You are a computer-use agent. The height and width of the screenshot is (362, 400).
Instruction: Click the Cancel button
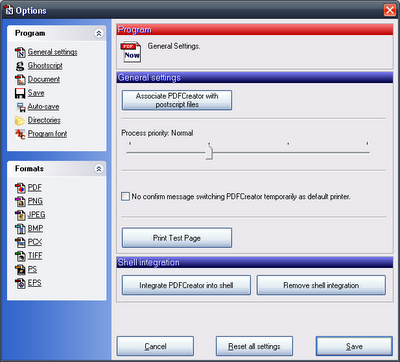(x=155, y=346)
